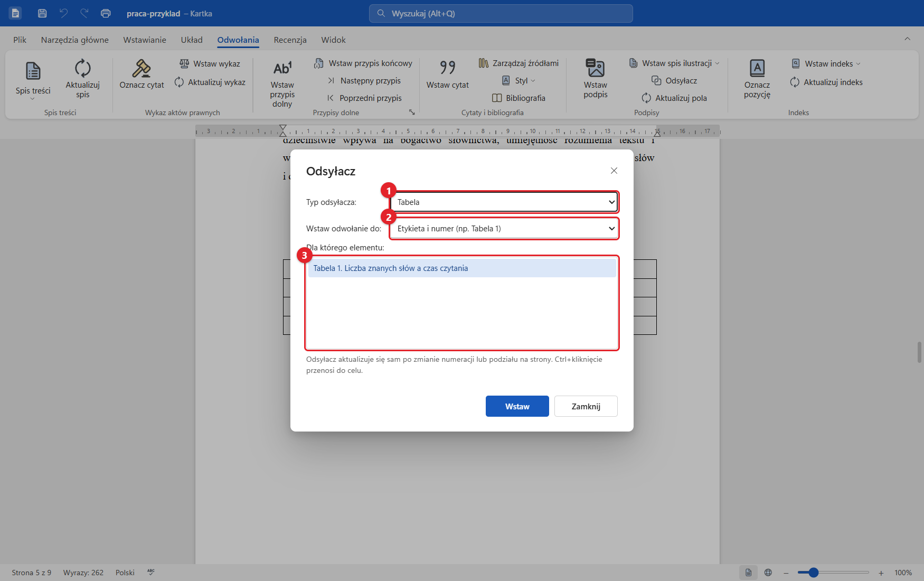Click the Wstaw podpis caption icon
This screenshot has height=581, width=924.
596,68
